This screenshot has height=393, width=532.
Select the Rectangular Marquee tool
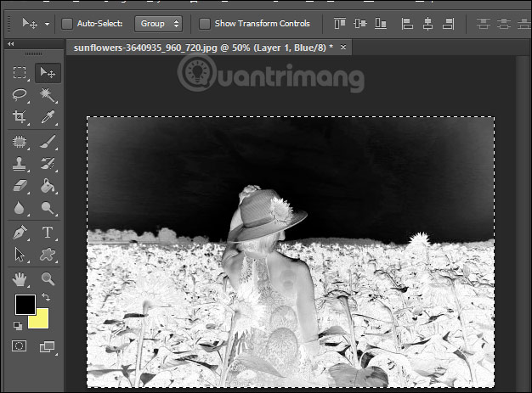20,73
